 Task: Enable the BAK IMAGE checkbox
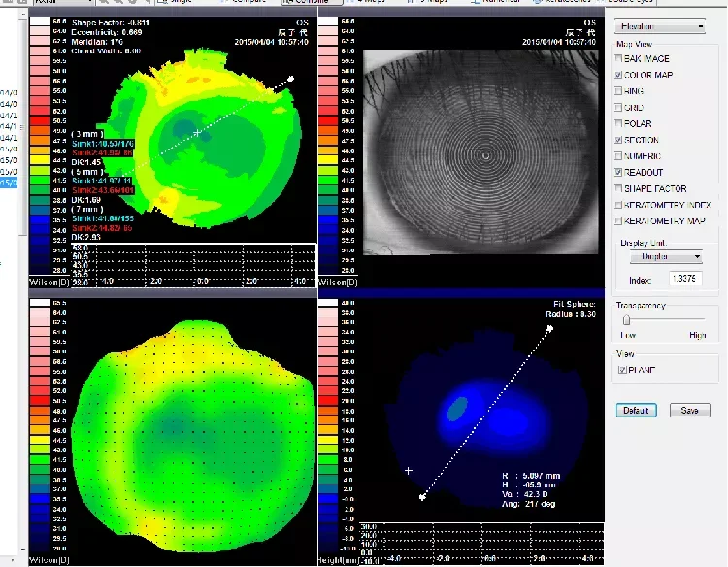point(620,59)
